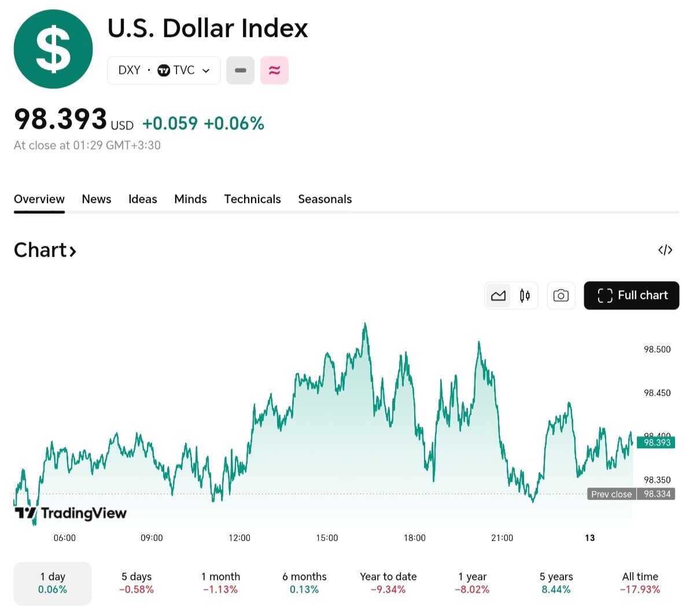
Task: Open the embed code icon near Chart heading
Action: point(665,250)
